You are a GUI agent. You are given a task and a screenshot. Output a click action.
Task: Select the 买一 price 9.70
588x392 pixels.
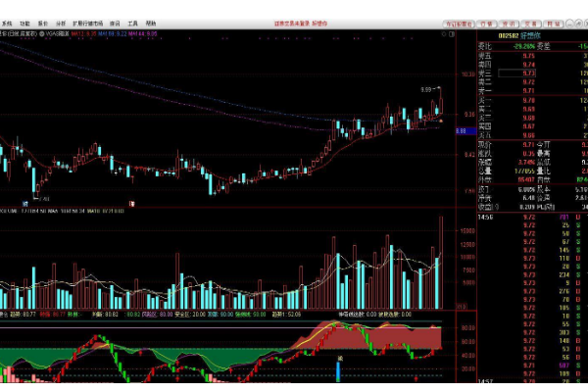pyautogui.click(x=529, y=101)
